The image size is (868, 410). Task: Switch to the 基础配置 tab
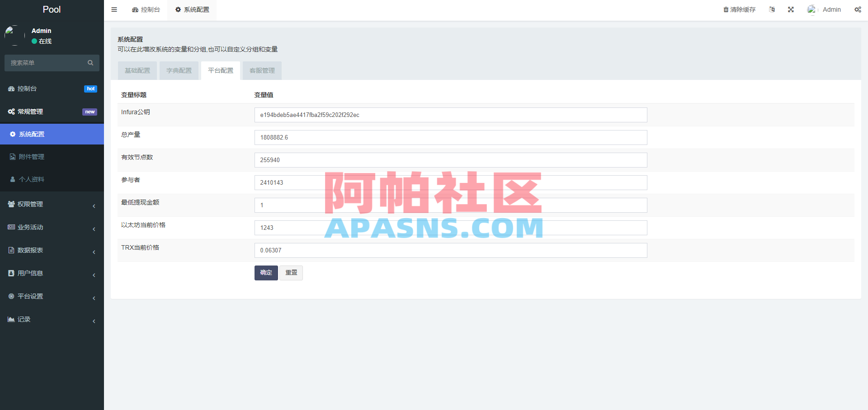(x=137, y=70)
